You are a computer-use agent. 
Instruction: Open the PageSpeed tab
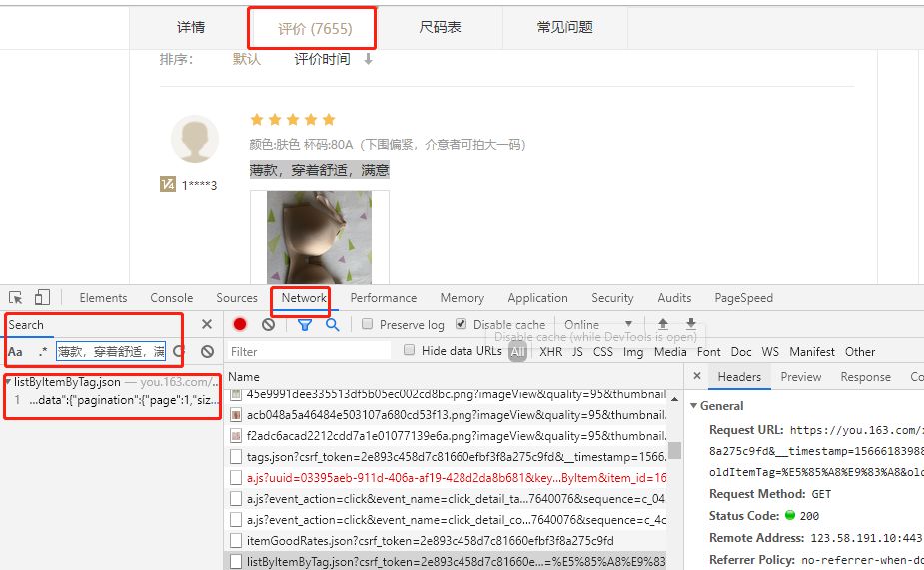tap(743, 298)
